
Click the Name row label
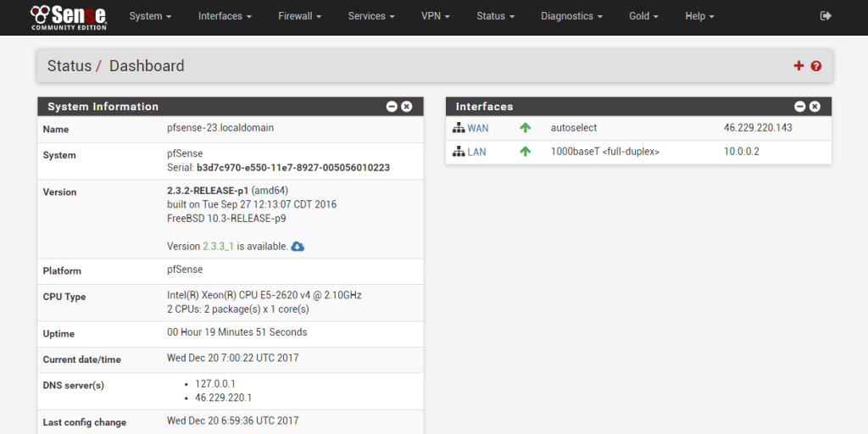pyautogui.click(x=56, y=130)
